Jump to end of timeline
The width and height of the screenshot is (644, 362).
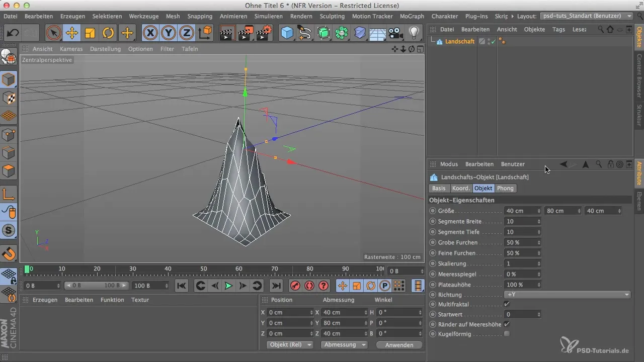point(276,286)
